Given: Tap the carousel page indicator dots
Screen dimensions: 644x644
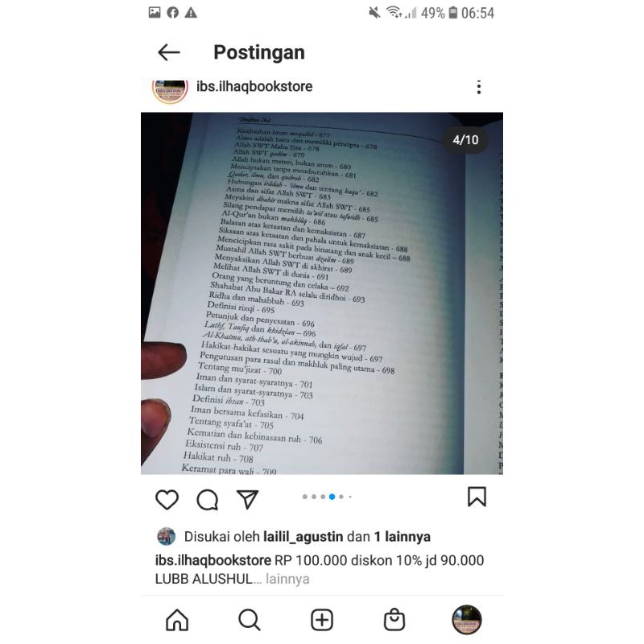Looking at the screenshot, I should tap(327, 497).
